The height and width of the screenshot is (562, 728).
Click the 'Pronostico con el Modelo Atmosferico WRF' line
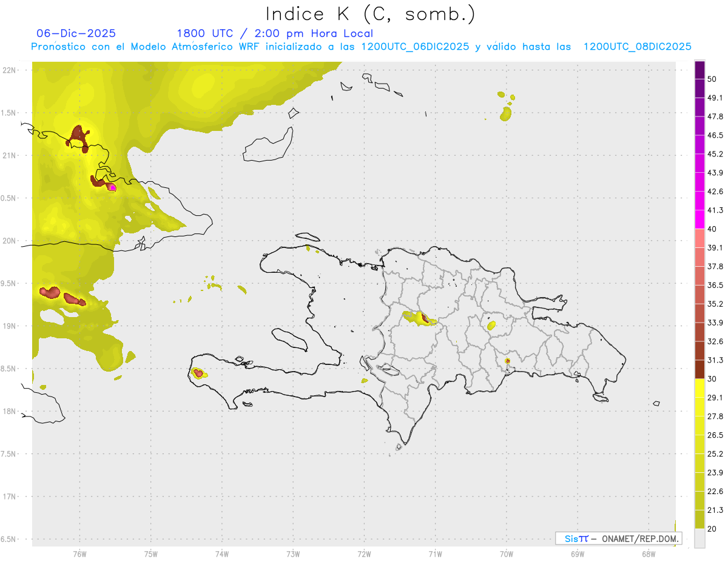361,47
